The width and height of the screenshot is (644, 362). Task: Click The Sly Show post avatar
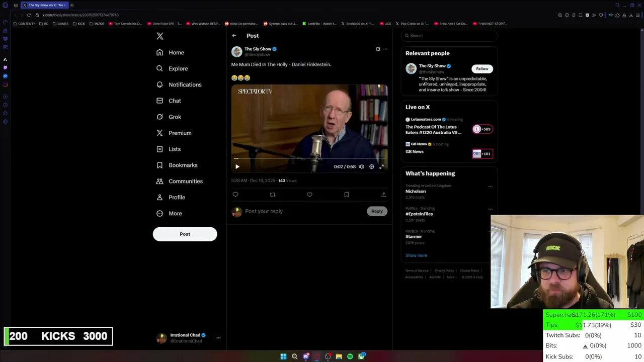click(x=236, y=51)
